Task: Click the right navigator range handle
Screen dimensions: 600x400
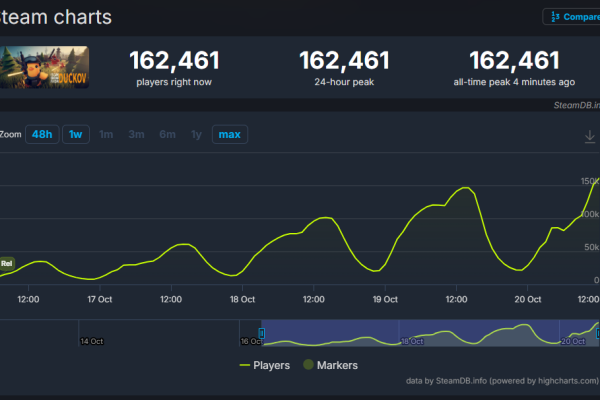Action: pos(597,333)
